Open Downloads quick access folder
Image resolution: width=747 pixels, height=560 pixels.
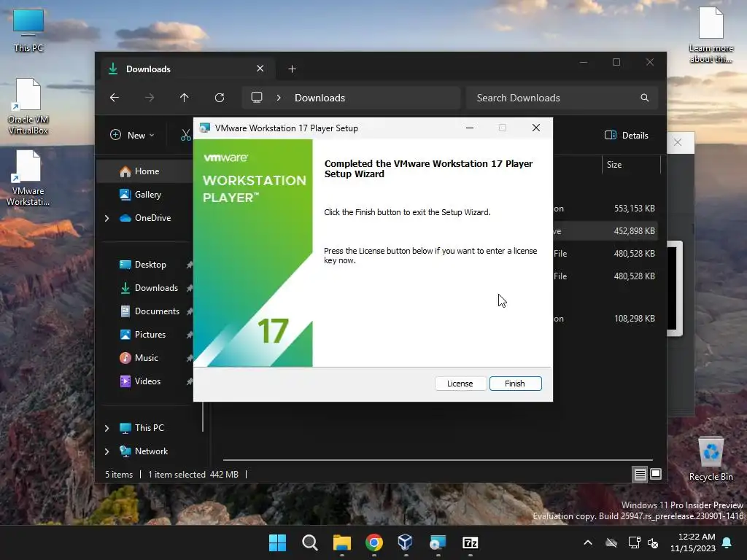coord(156,287)
